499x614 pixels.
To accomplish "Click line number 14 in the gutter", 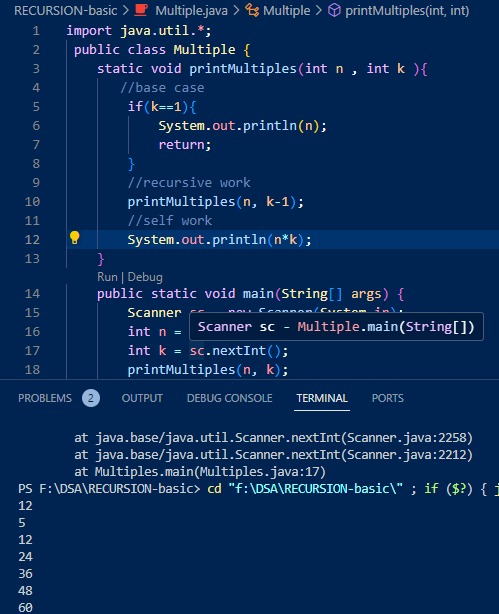I will (32, 294).
